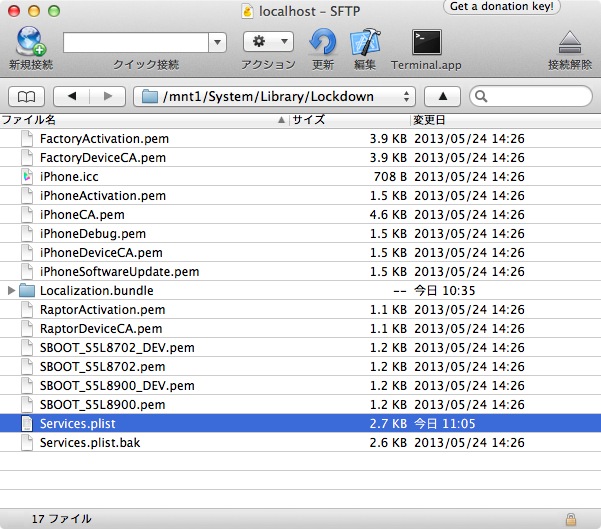Click the highlighted Services.plist file name

click(x=77, y=424)
